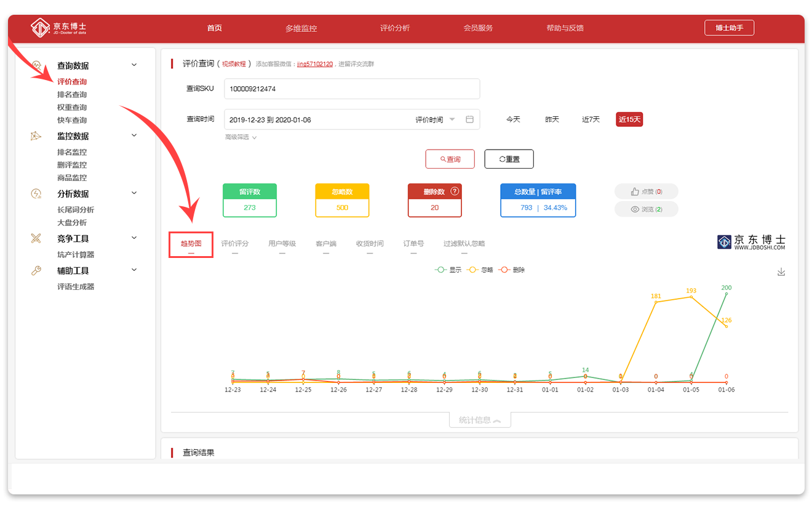Collapse the 统计信息 panel
Viewport: 812px width, 511px height.
[x=480, y=420]
